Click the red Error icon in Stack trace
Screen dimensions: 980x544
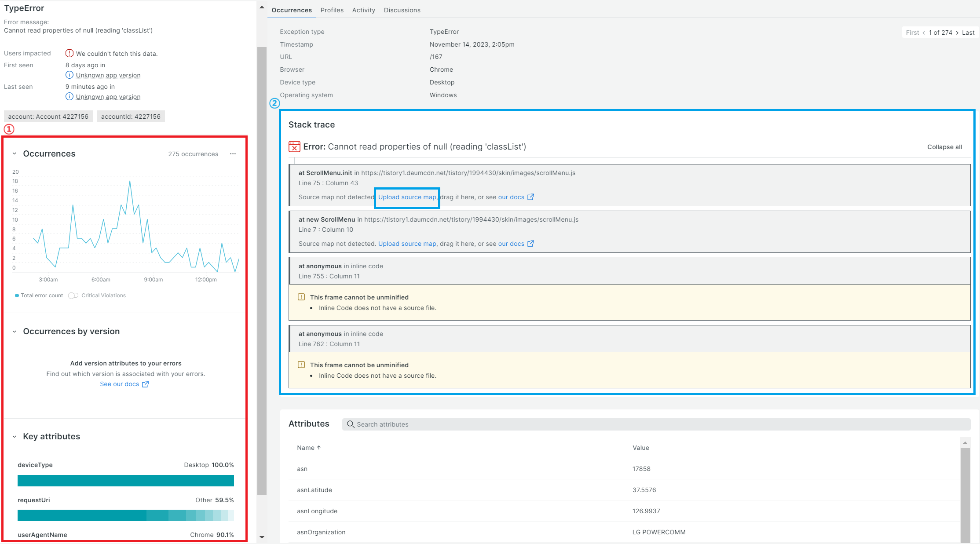coord(294,146)
